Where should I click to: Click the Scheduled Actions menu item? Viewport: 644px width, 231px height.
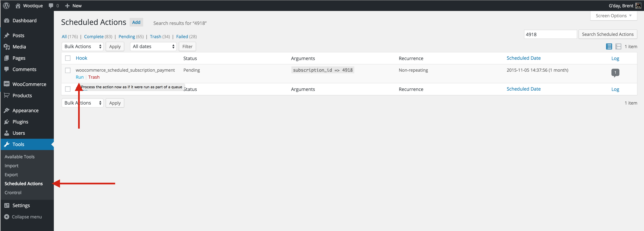tap(23, 183)
